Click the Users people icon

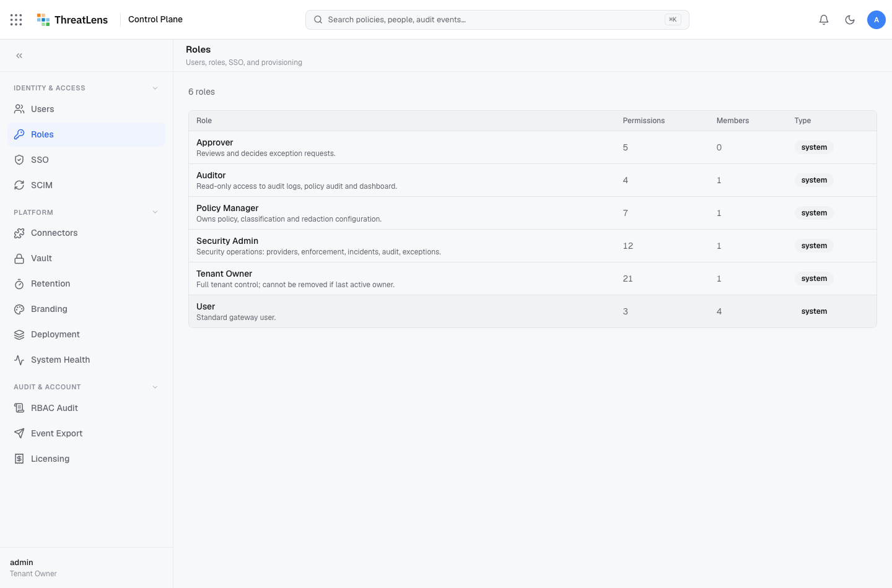[19, 109]
